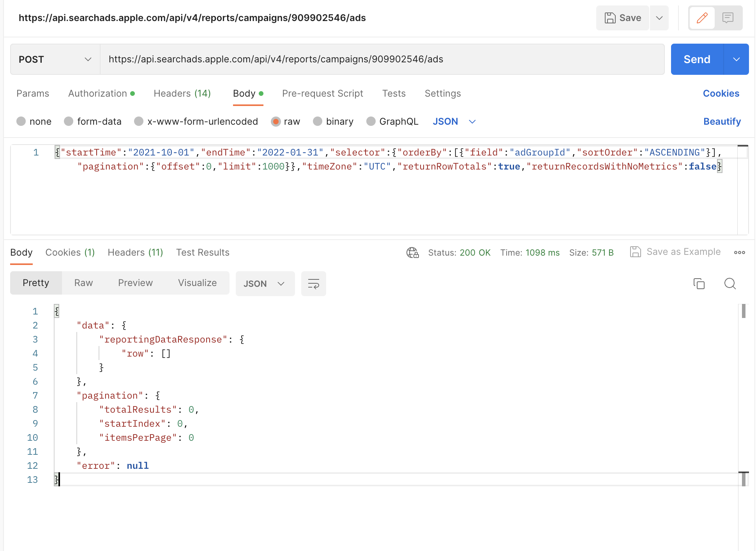Toggle line wrapping in the response viewer

point(313,284)
